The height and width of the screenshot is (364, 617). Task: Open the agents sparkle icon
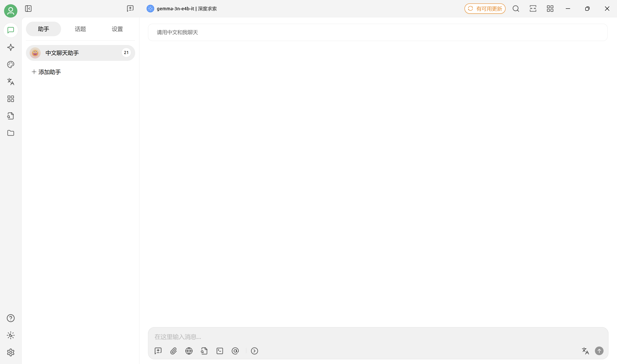pyautogui.click(x=10, y=47)
